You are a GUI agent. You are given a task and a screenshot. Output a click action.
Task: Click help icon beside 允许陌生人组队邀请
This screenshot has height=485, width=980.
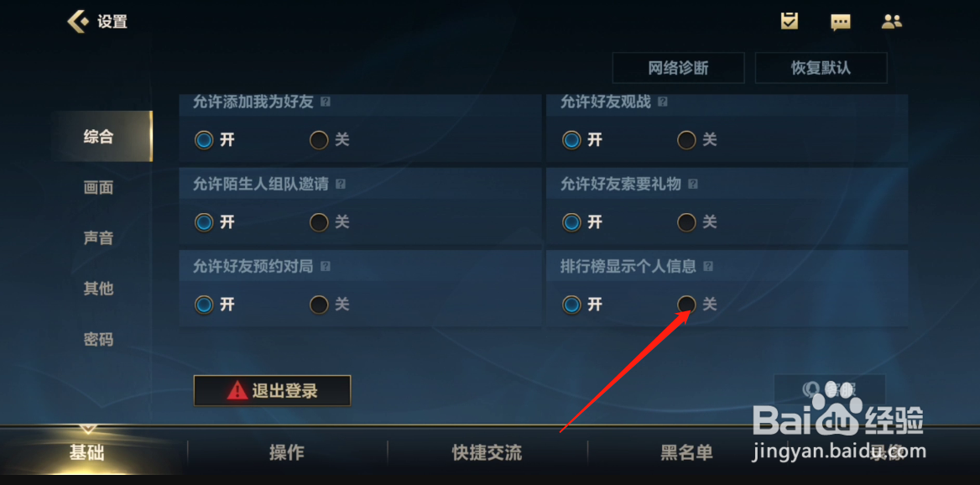point(341,185)
